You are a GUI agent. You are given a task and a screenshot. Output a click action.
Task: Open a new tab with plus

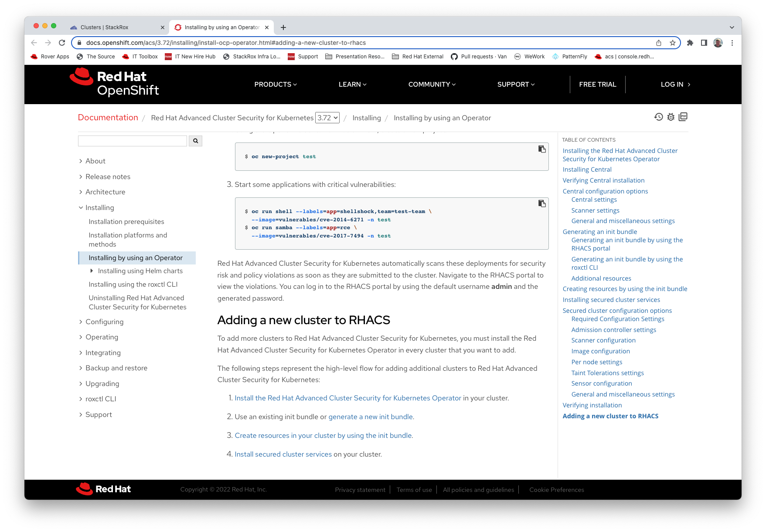(x=283, y=27)
